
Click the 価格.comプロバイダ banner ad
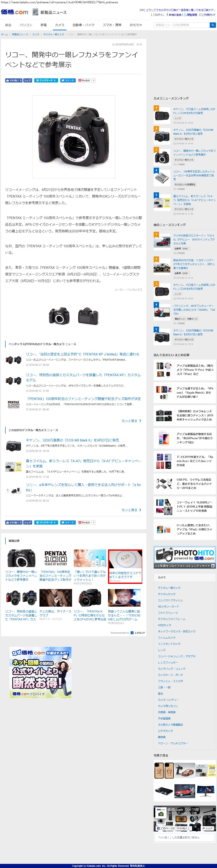pyautogui.click(x=40, y=673)
